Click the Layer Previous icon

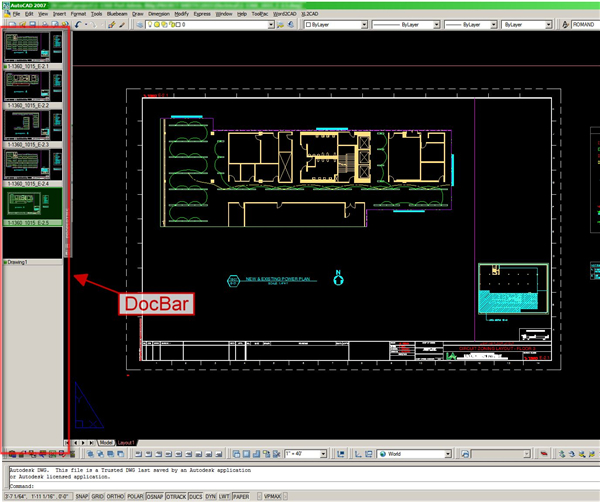click(x=291, y=24)
